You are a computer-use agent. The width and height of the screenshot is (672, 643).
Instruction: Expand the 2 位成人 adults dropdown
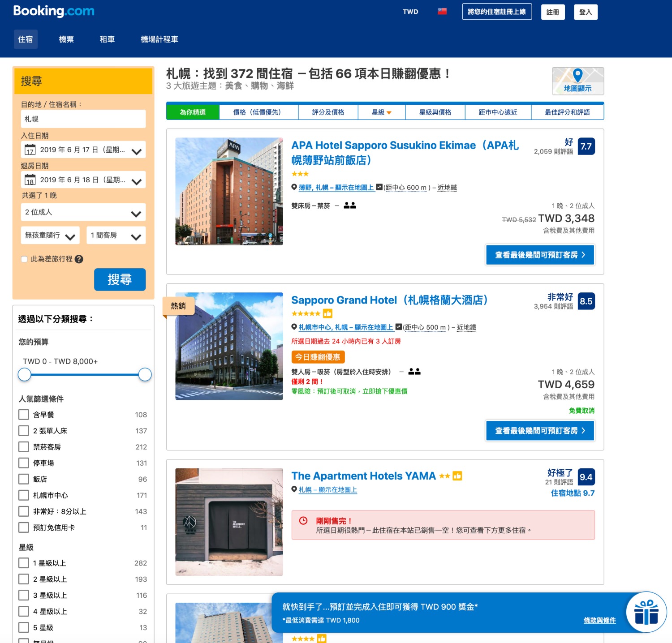[83, 212]
